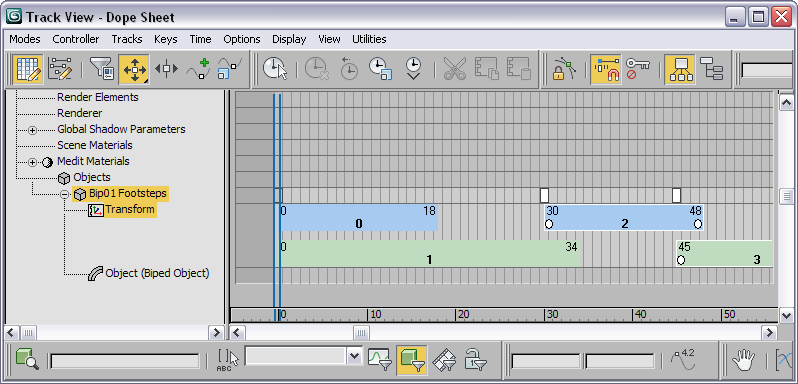Expand the Global Shadow Parameters node
This screenshot has height=384, width=798.
[33, 131]
